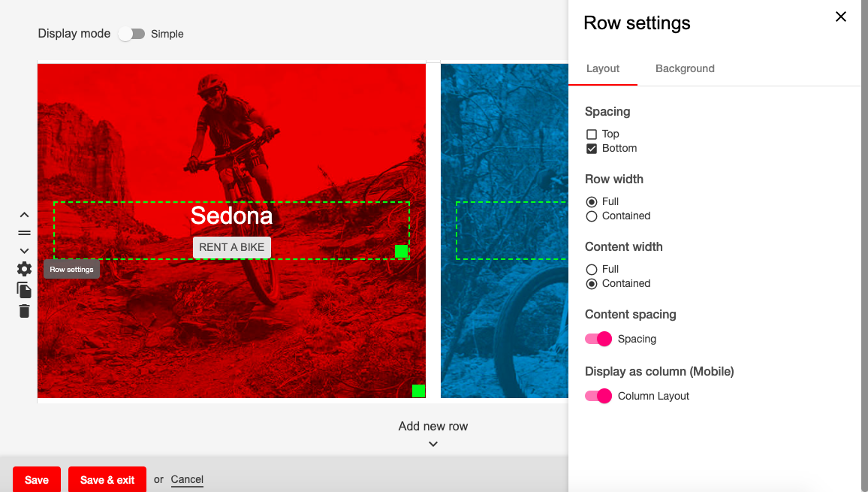868x492 pixels.
Task: Click the Save & exit button
Action: pos(107,480)
